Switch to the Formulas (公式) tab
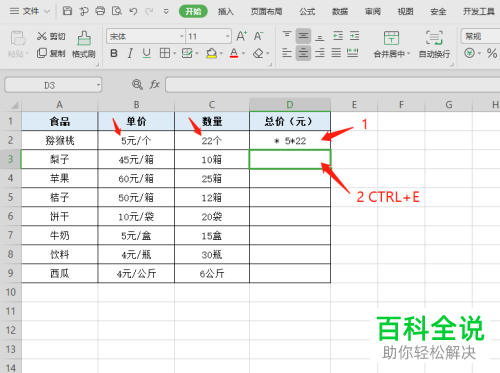500x373 pixels. coord(307,12)
